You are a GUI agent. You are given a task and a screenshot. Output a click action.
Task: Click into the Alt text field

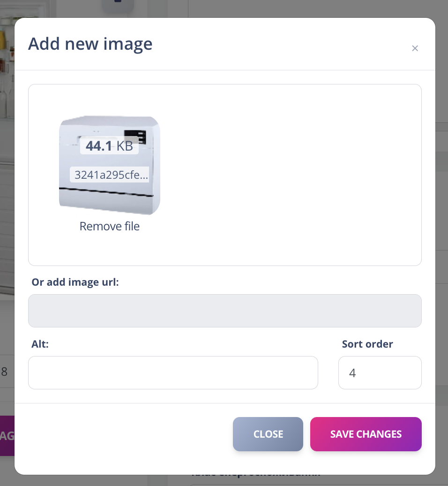pos(173,372)
